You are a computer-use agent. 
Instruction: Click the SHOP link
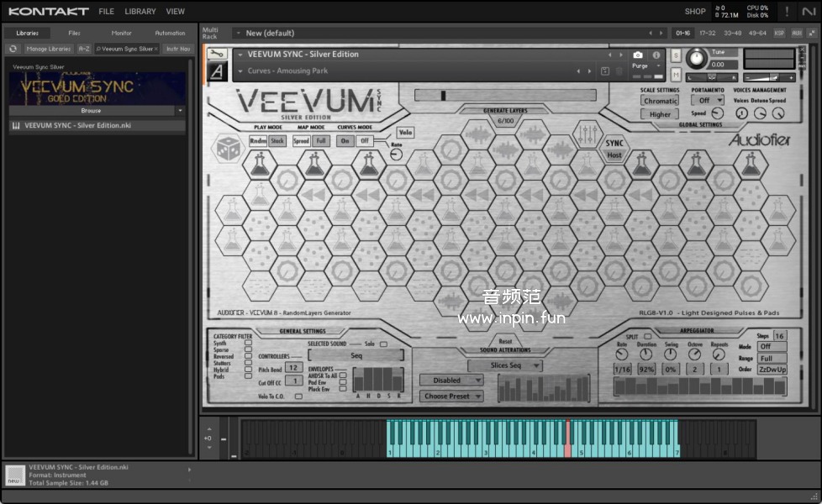click(x=694, y=11)
